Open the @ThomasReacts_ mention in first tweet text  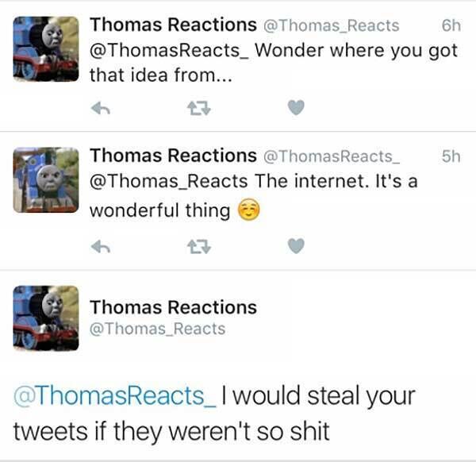pyautogui.click(x=169, y=51)
